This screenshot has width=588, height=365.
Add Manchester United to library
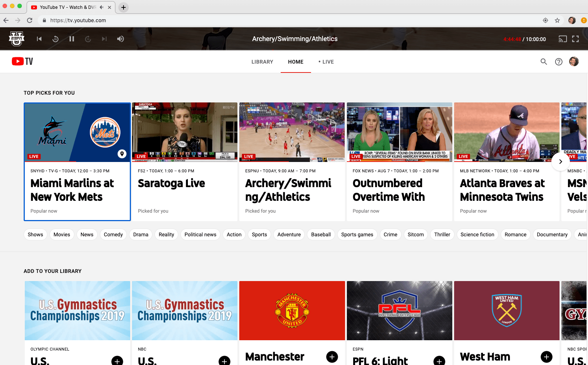point(332,357)
